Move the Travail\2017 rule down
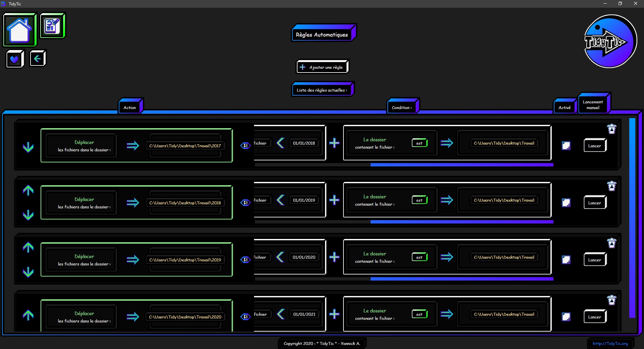644x349 pixels. (28, 147)
